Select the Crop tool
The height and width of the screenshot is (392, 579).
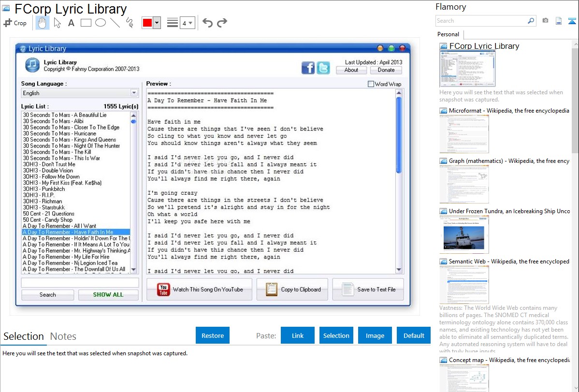point(15,23)
